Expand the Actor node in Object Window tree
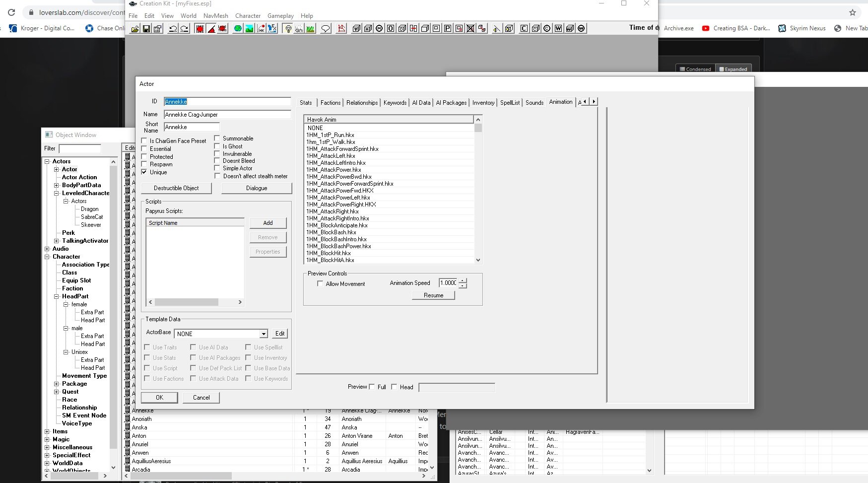 click(x=57, y=169)
